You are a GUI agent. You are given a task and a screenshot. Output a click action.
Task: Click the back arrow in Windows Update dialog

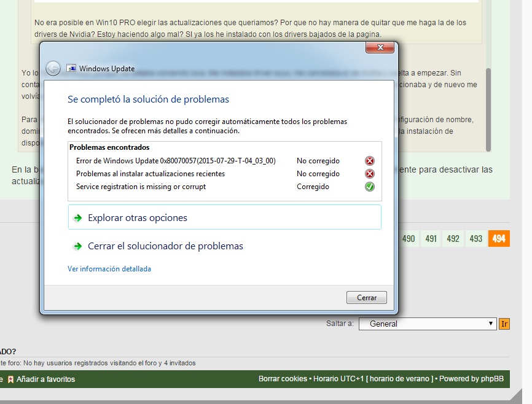pos(53,69)
